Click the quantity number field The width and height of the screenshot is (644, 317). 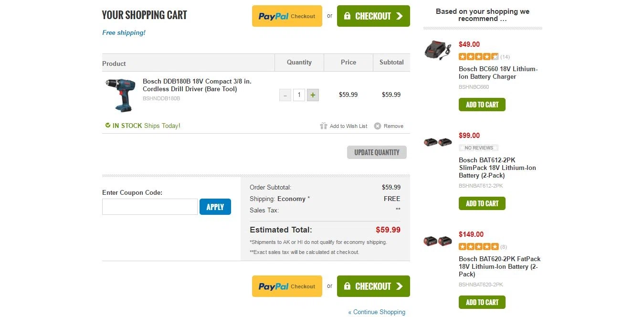point(299,95)
